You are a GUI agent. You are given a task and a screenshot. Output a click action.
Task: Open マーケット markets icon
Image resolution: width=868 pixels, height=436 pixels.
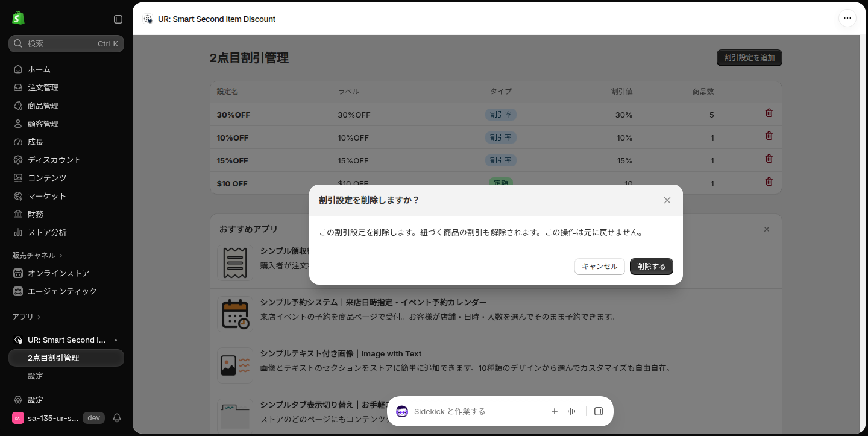point(18,196)
